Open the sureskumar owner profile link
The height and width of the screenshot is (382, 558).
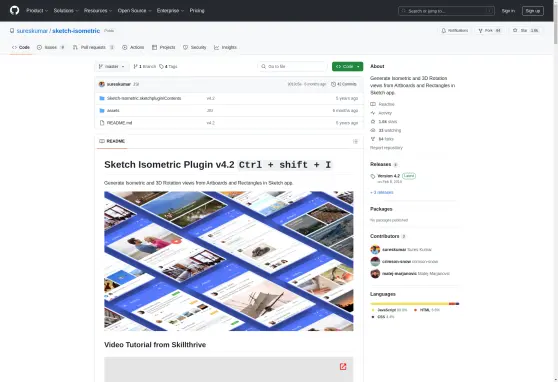pyautogui.click(x=32, y=31)
